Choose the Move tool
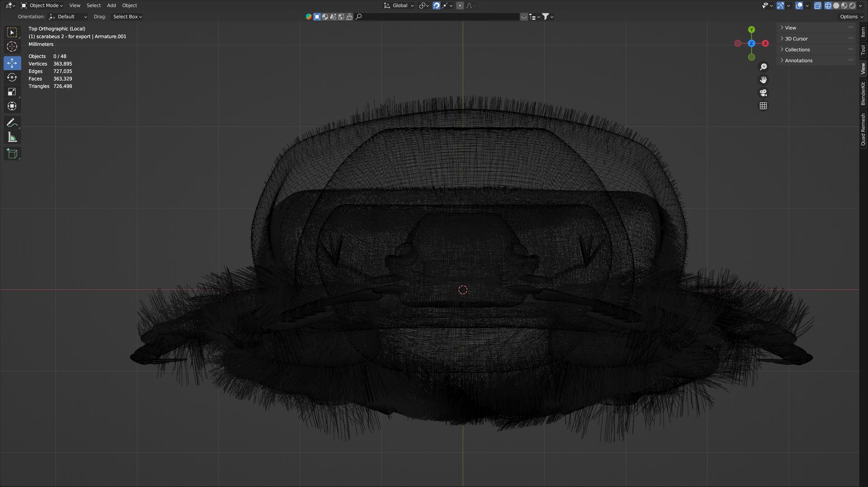The width and height of the screenshot is (868, 487). coord(12,63)
